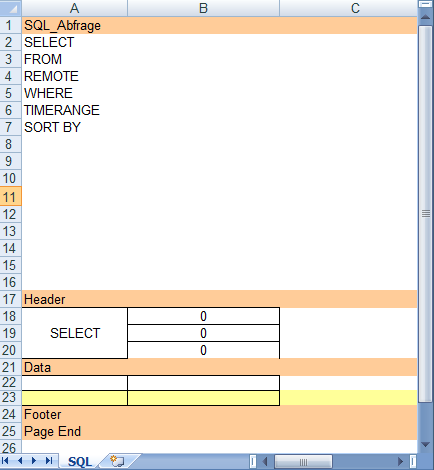Click horizontal scrollbar right arrow
Image resolution: width=434 pixels, height=470 pixels.
click(400, 462)
